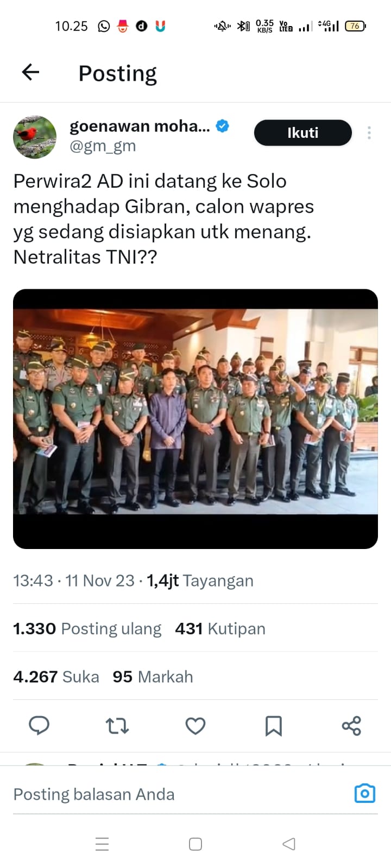Type in the Posting balasan Anda field
This screenshot has height=868, width=391.
pos(163,794)
